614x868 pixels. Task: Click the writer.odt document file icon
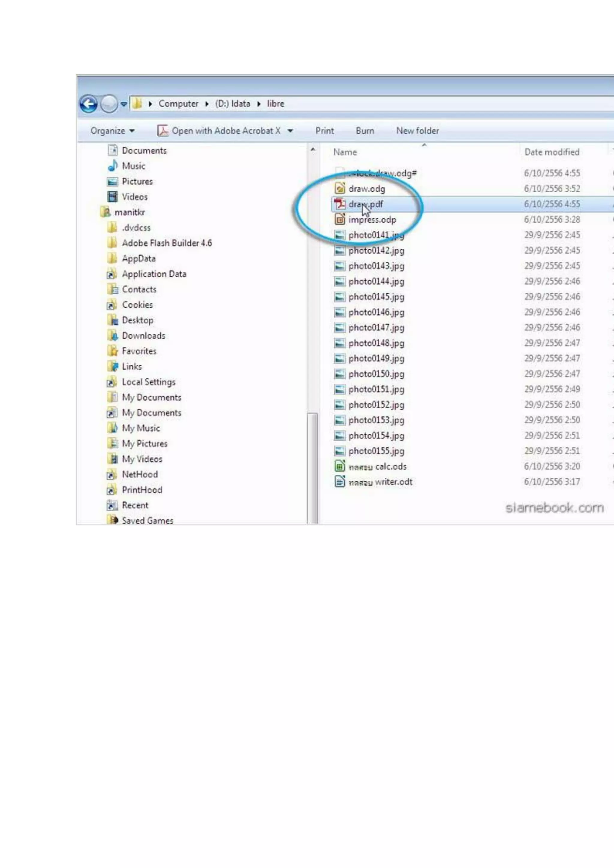point(340,482)
